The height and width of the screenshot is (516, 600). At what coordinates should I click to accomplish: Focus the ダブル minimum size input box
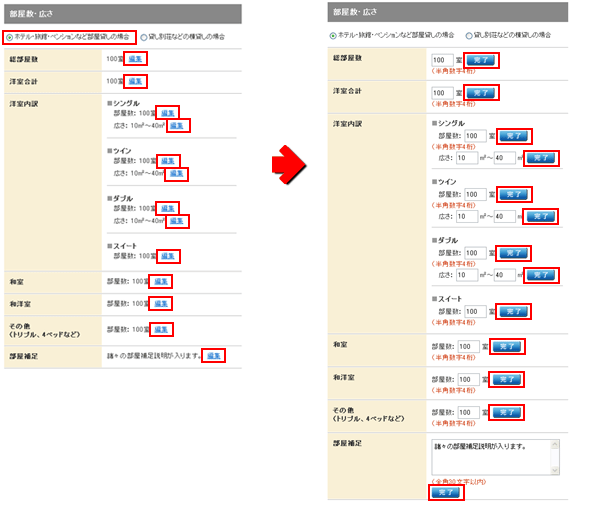[x=467, y=274]
